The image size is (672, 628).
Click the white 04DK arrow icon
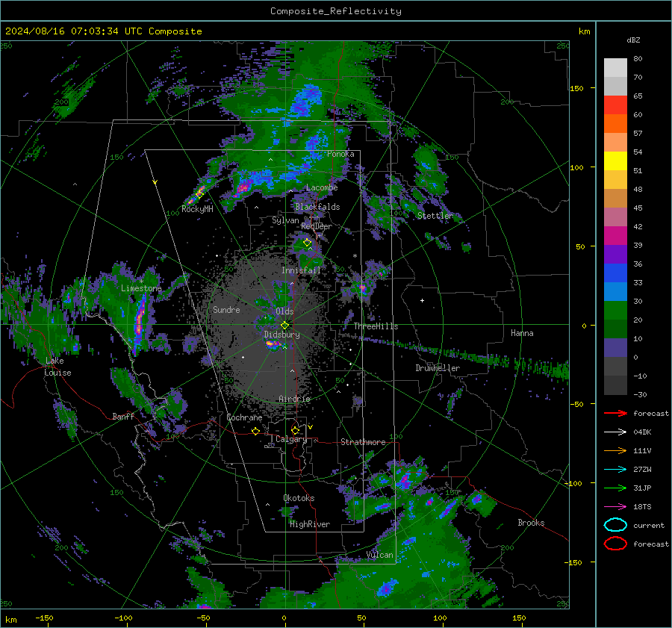tap(615, 432)
